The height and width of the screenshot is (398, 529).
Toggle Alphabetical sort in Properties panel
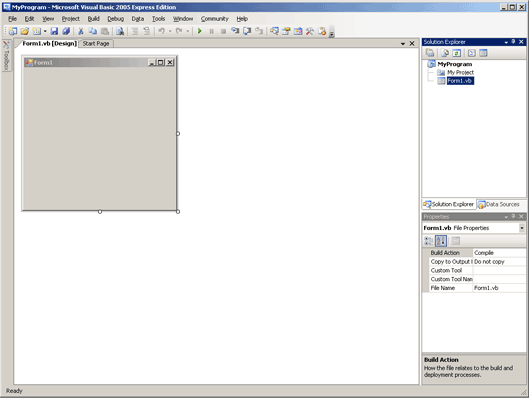441,240
